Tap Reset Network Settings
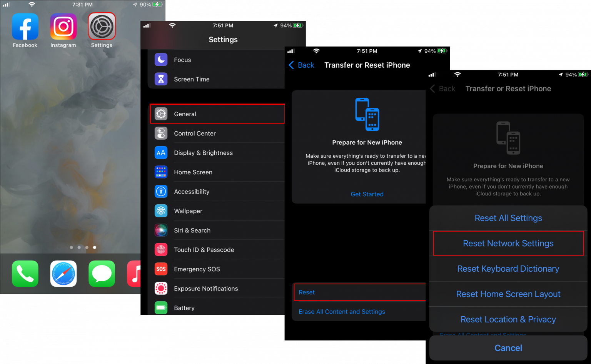The height and width of the screenshot is (364, 591). tap(508, 243)
